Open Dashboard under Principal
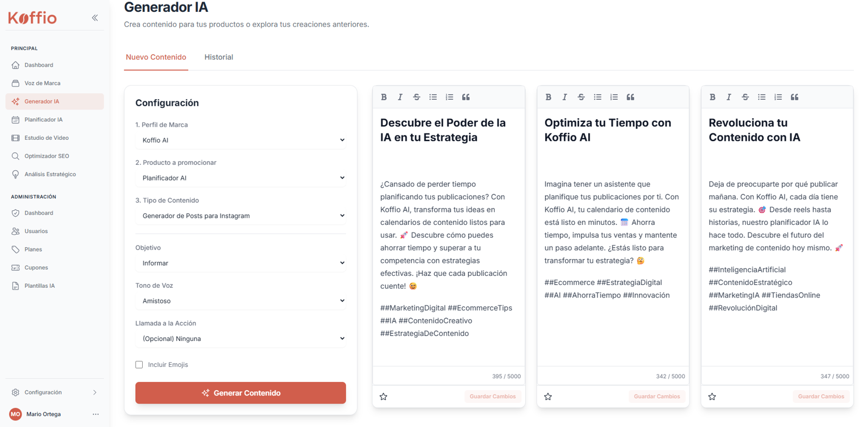The image size is (868, 427). pos(54,65)
